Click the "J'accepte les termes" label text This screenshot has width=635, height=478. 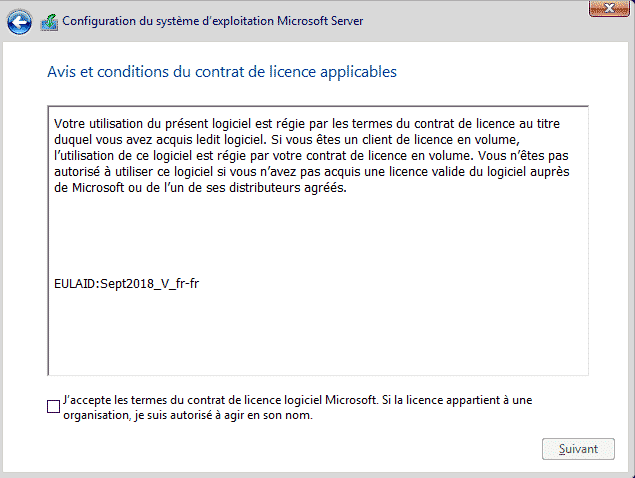(x=120, y=400)
